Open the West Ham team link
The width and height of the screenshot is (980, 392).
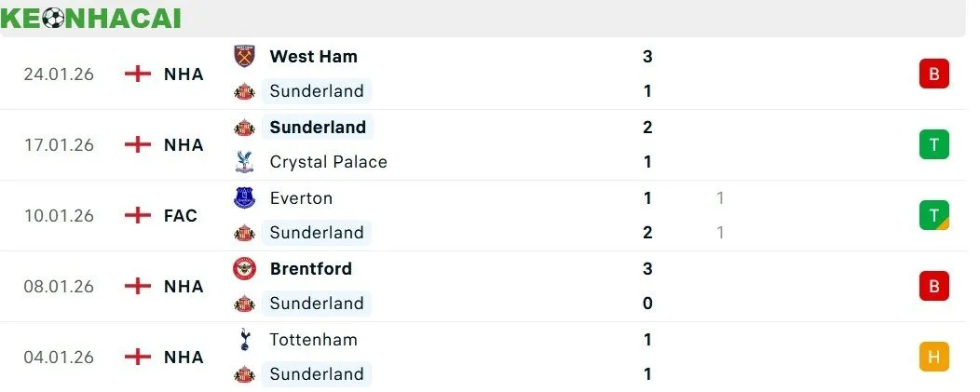313,56
